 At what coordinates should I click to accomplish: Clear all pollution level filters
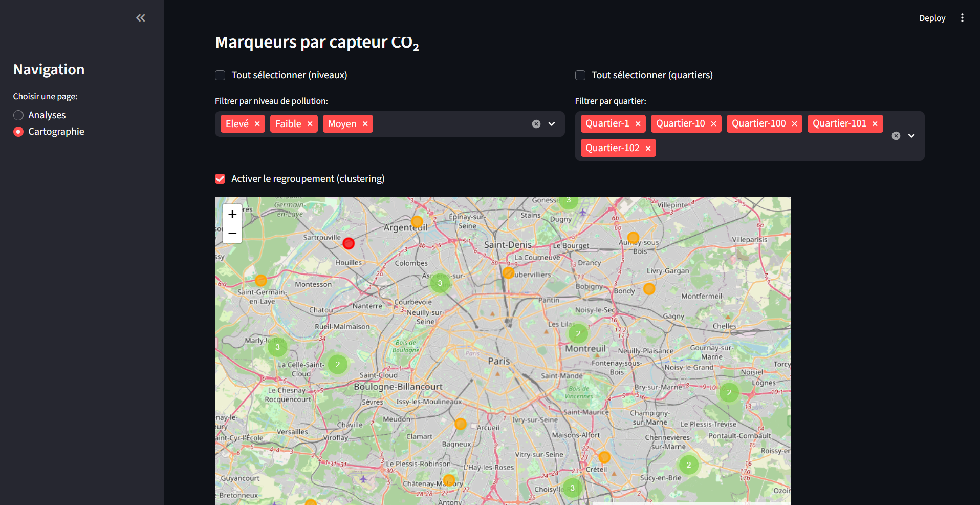click(536, 124)
